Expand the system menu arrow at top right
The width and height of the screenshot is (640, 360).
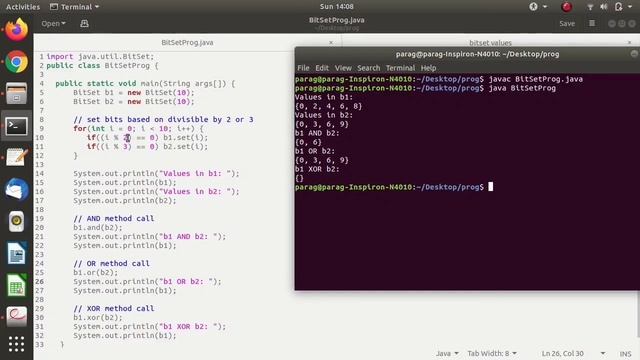click(x=631, y=7)
